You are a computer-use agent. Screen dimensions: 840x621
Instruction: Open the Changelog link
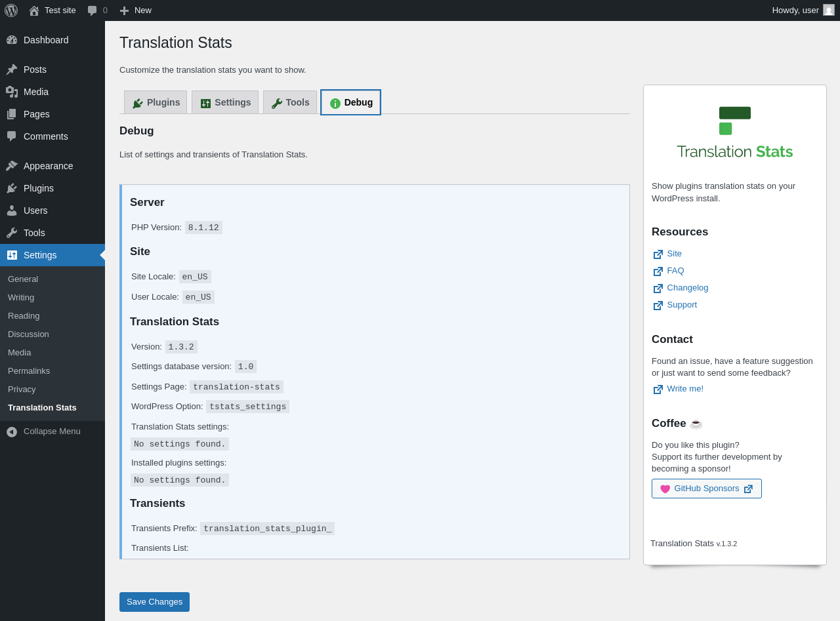click(x=688, y=288)
